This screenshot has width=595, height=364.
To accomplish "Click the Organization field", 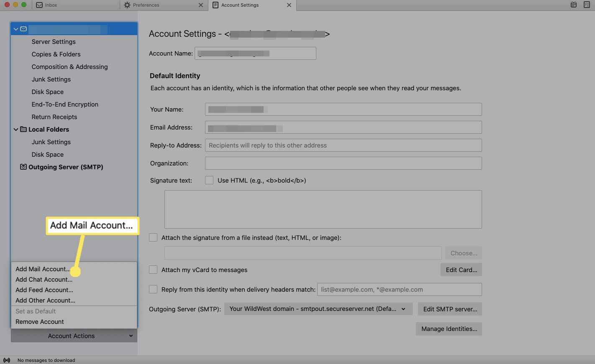I will coord(343,163).
